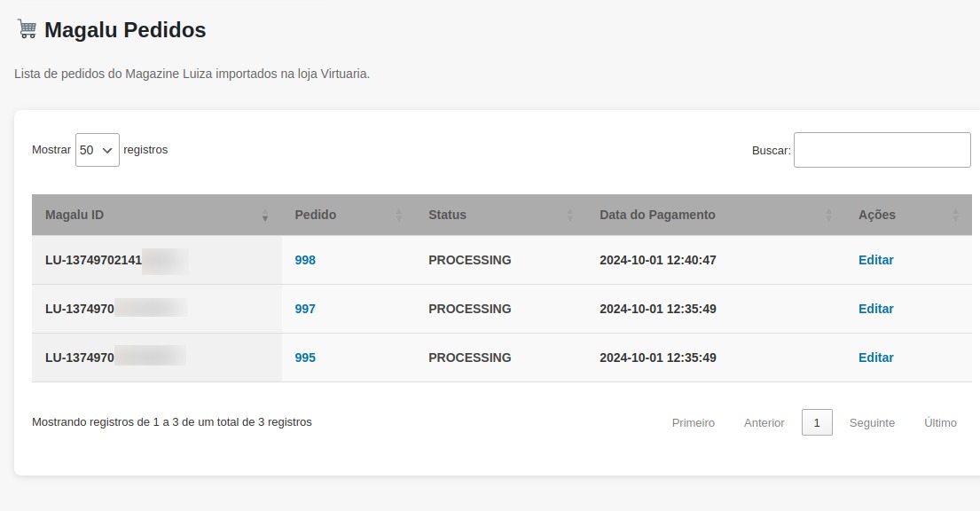Focus the Buscar search field
This screenshot has height=511, width=980.
pos(882,149)
